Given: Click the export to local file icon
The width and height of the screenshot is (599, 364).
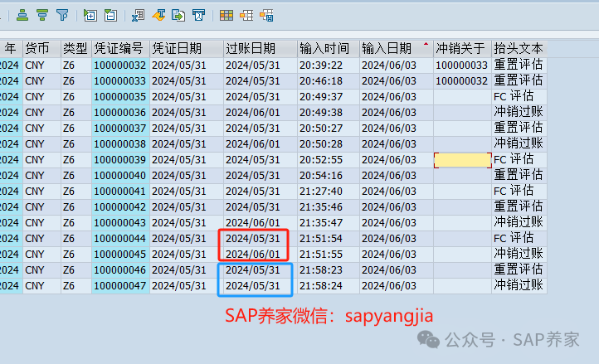Looking at the screenshot, I should pyautogui.click(x=178, y=16).
